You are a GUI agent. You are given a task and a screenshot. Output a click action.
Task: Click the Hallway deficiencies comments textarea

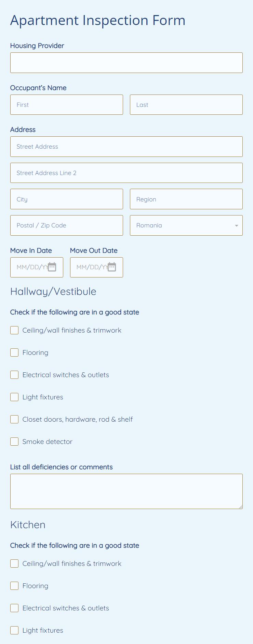click(x=126, y=491)
